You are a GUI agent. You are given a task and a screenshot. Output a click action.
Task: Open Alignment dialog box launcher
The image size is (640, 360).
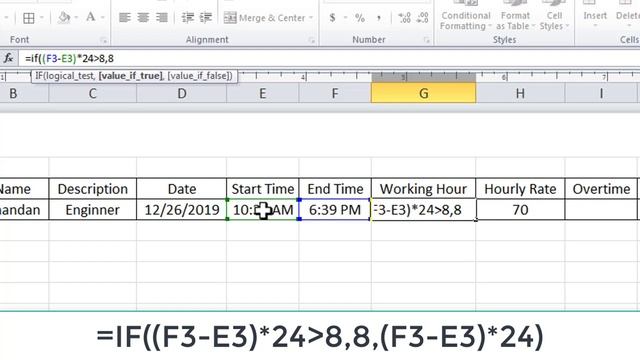[312, 40]
